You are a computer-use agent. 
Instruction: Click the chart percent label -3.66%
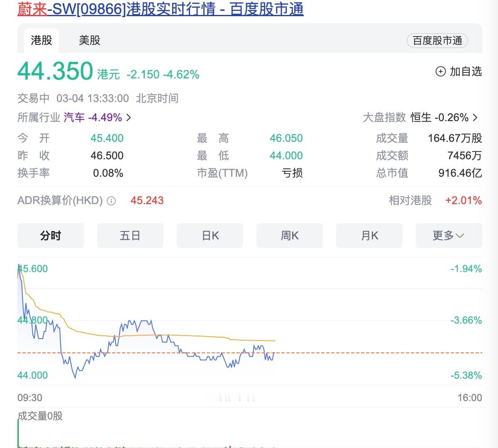[466, 320]
